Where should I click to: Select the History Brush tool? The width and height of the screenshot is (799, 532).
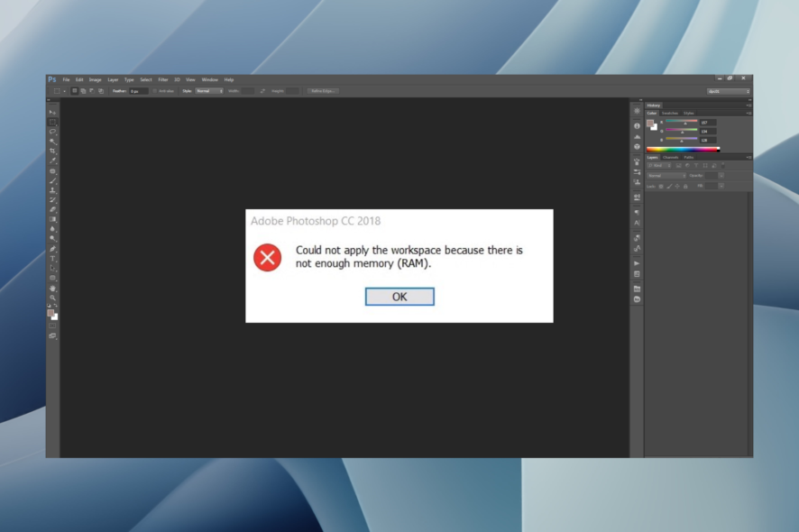pos(52,200)
